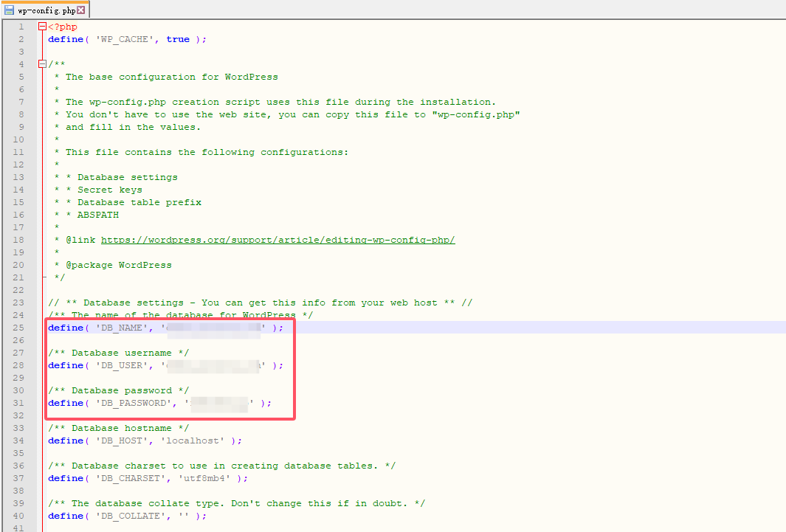Click 'DB_COLLATE' constant on line 40

tap(131, 516)
